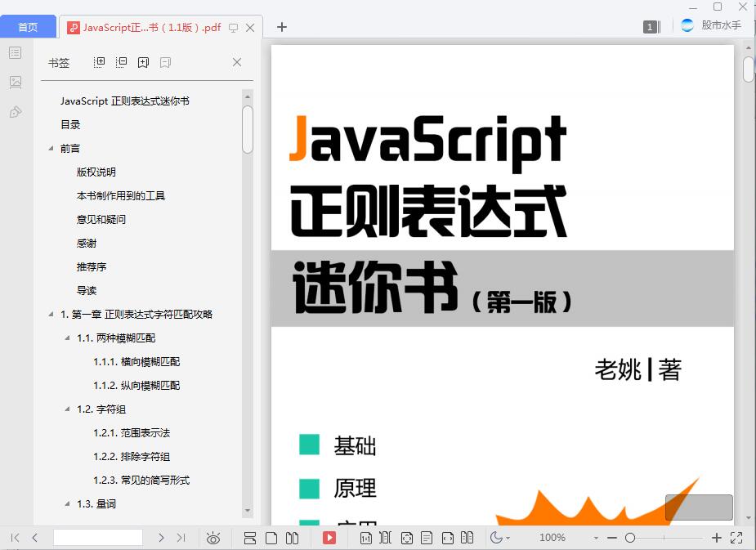Expand all bookmarks with the plus icon

99,61
